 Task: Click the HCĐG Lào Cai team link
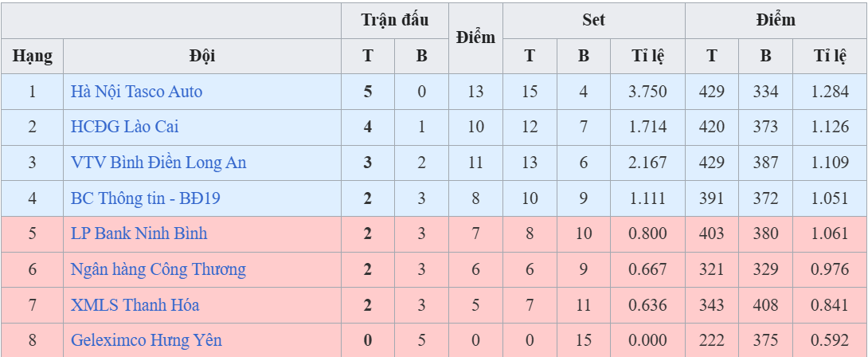pyautogui.click(x=119, y=127)
